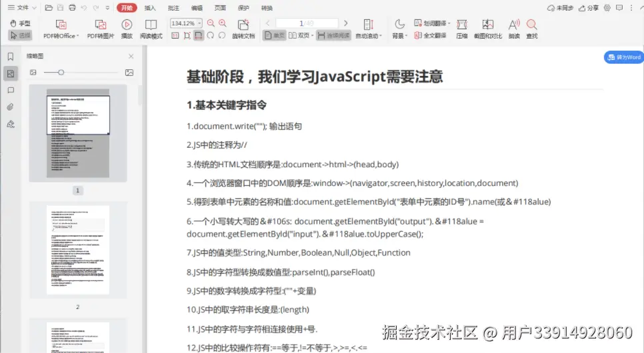Click full text translate (全文翻译)
The image size is (644, 353).
430,36
